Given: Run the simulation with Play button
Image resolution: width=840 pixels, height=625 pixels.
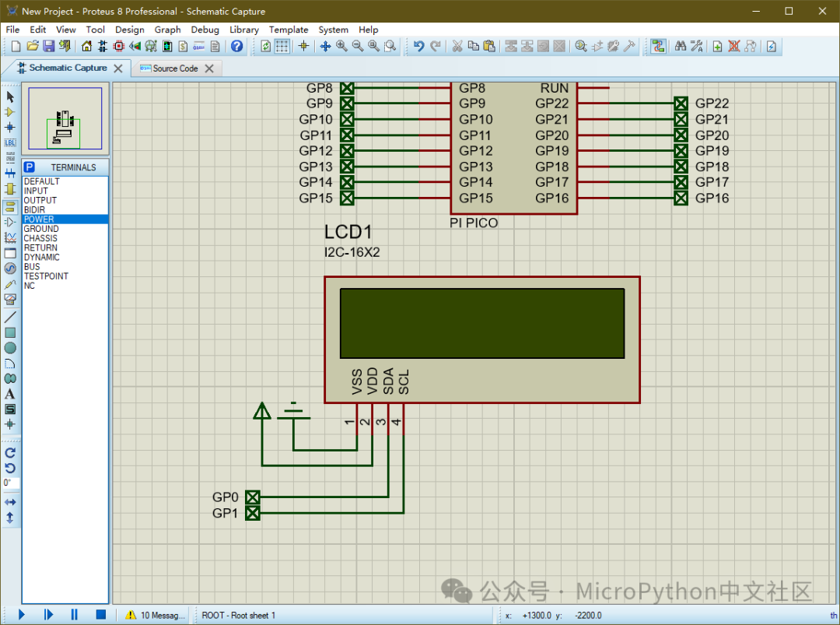Looking at the screenshot, I should pyautogui.click(x=22, y=615).
